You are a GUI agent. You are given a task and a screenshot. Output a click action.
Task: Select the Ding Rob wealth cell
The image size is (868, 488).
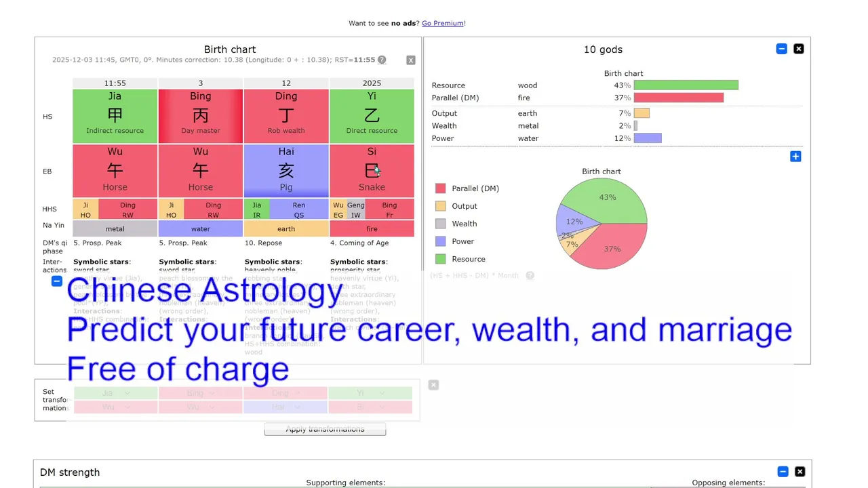point(286,116)
